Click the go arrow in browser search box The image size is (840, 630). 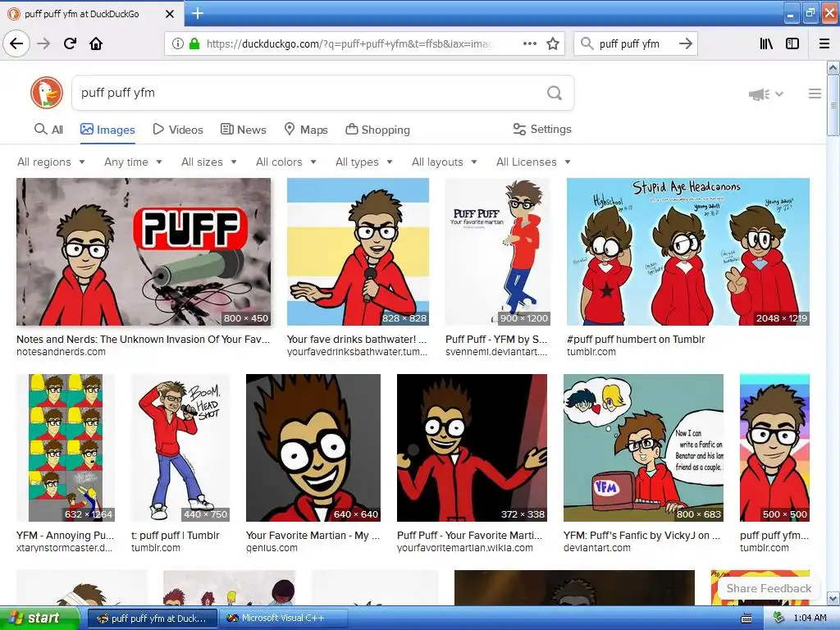[685, 43]
